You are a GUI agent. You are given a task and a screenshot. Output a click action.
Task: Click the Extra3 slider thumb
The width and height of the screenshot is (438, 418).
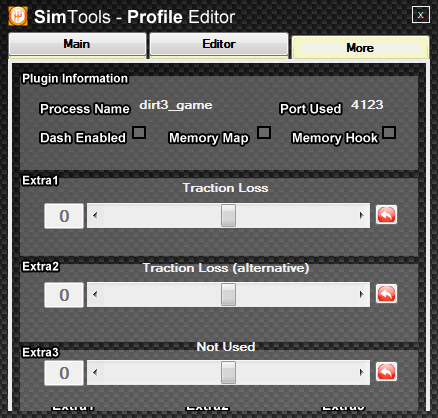point(228,372)
